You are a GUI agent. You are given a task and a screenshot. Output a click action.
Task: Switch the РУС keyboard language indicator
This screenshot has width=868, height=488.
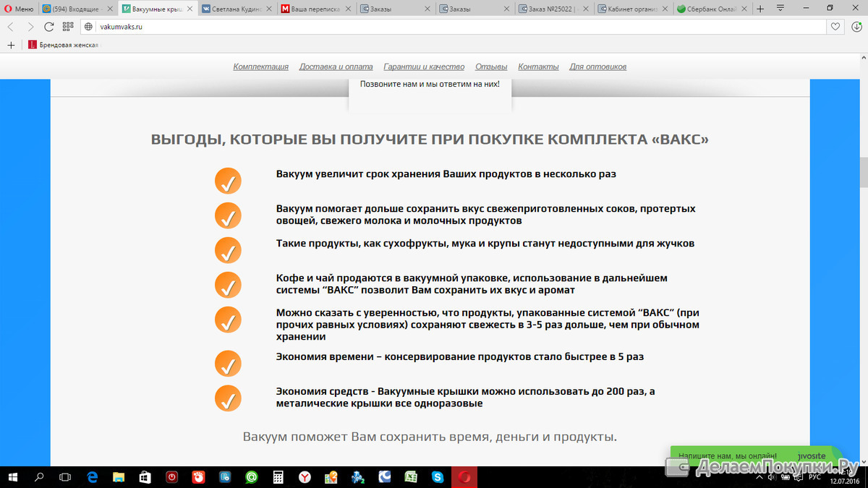pos(814,476)
